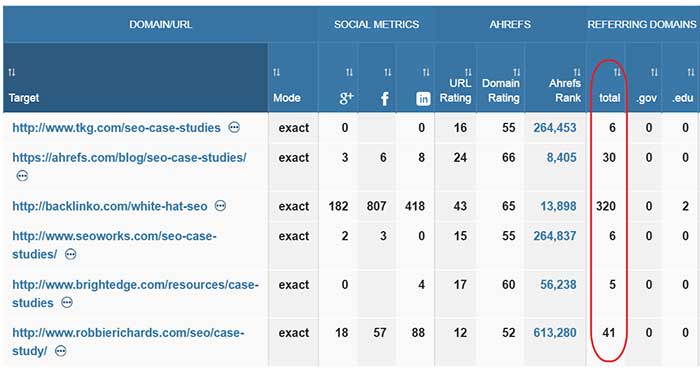This screenshot has width=700, height=371.
Task: Select URL Rating 43 for backlinko
Action: [460, 206]
